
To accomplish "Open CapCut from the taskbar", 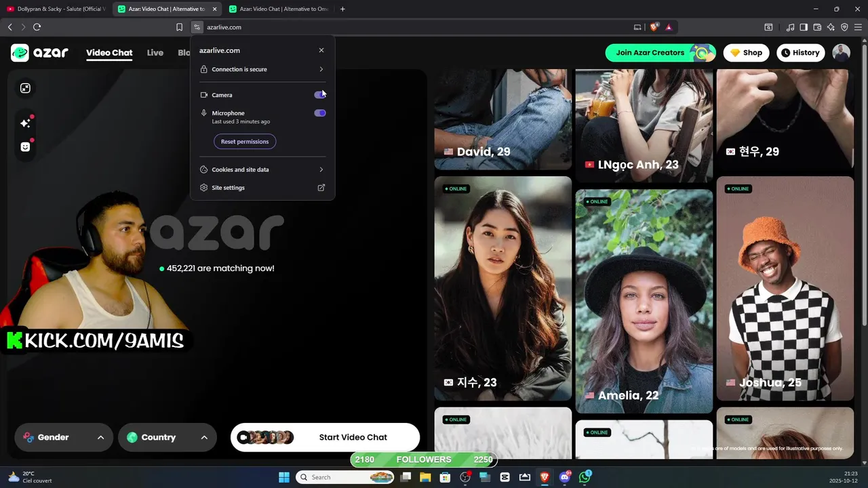I will click(505, 477).
